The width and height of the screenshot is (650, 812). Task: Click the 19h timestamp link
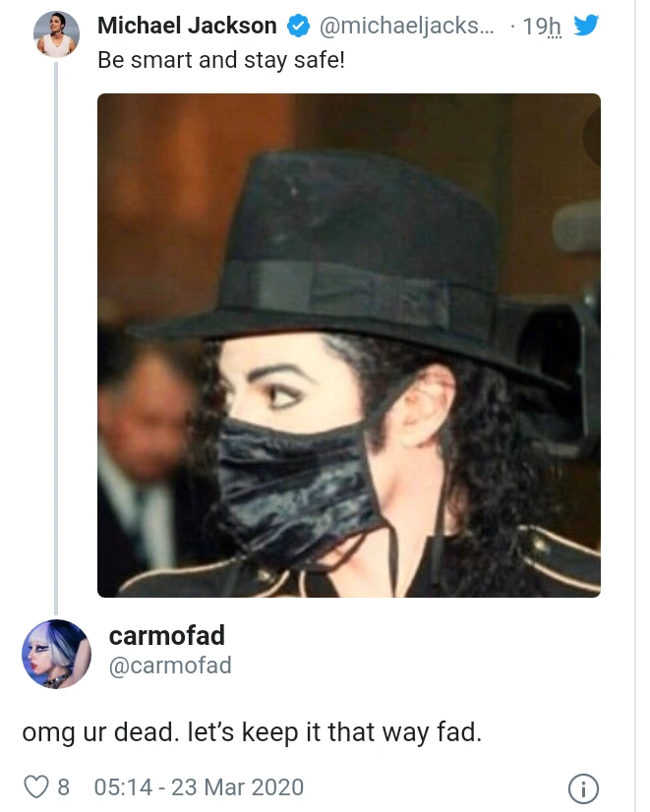click(x=541, y=26)
